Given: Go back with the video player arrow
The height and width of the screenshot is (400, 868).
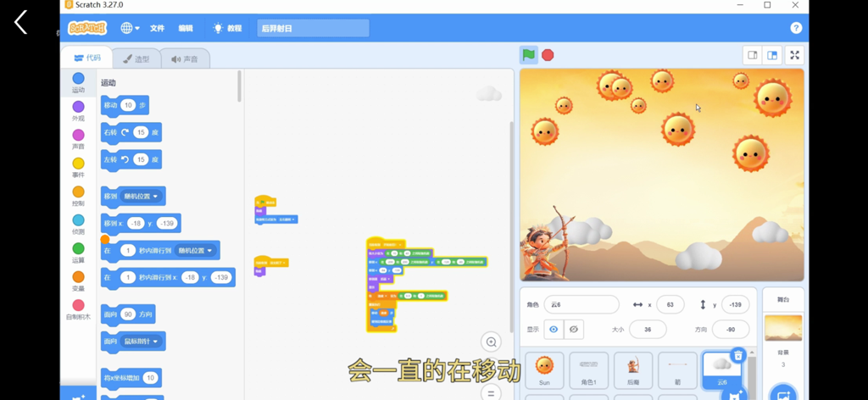Looking at the screenshot, I should 21,23.
